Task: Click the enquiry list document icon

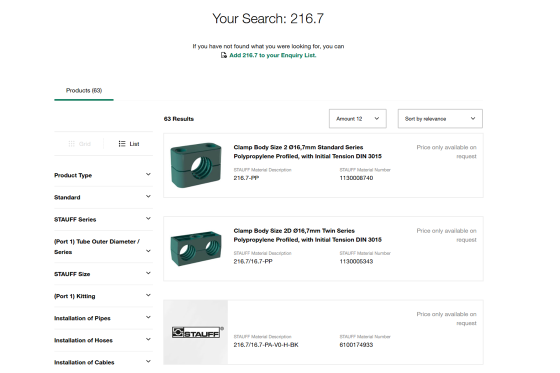Action: [224, 55]
